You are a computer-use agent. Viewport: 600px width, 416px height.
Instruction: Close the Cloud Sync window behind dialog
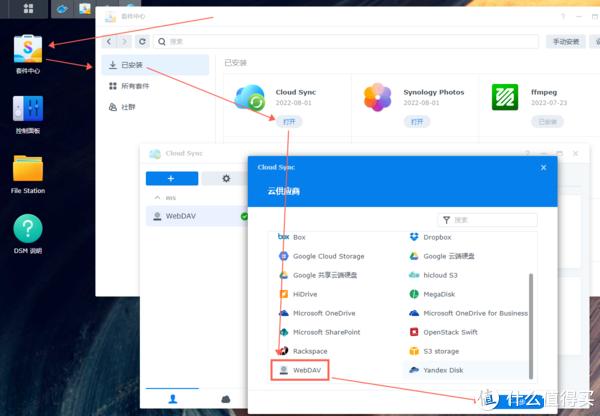575,153
